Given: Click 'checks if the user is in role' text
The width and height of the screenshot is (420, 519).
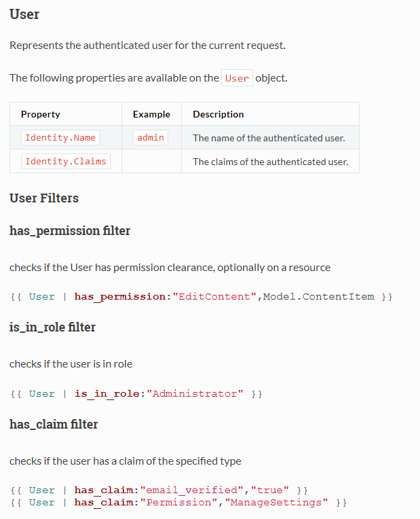Looking at the screenshot, I should tap(71, 364).
